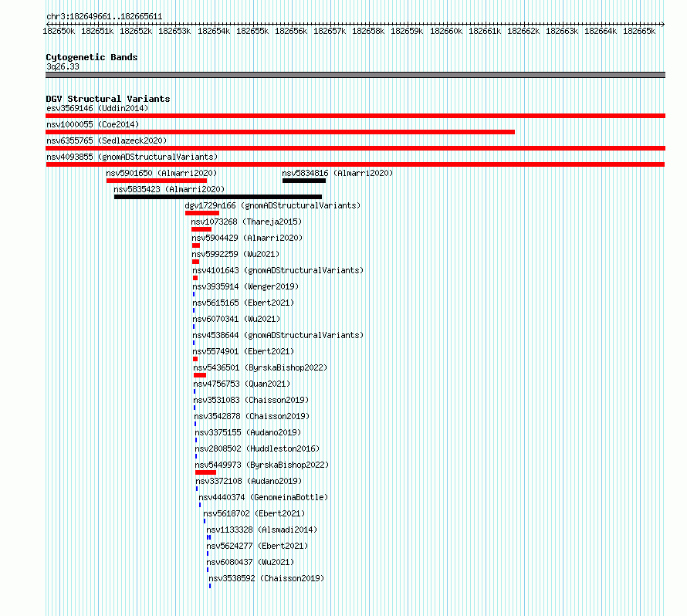This screenshot has width=687, height=616.
Task: Click the nsv6070341 (Wu2021) label
Action: (x=237, y=319)
